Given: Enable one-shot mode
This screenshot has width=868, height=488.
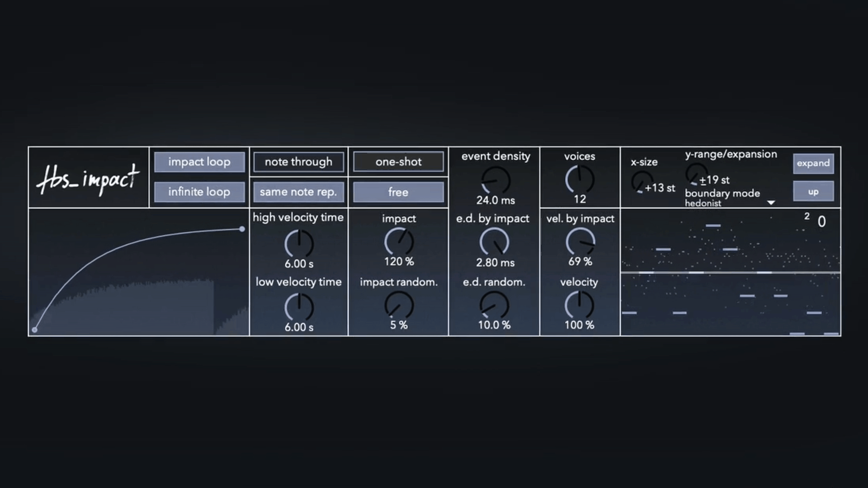Looking at the screenshot, I should tap(398, 162).
